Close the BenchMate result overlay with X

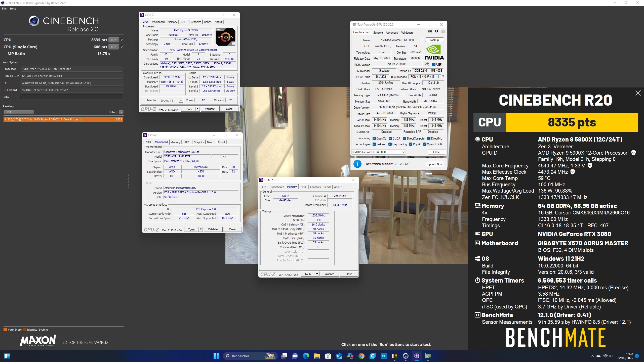tap(638, 93)
